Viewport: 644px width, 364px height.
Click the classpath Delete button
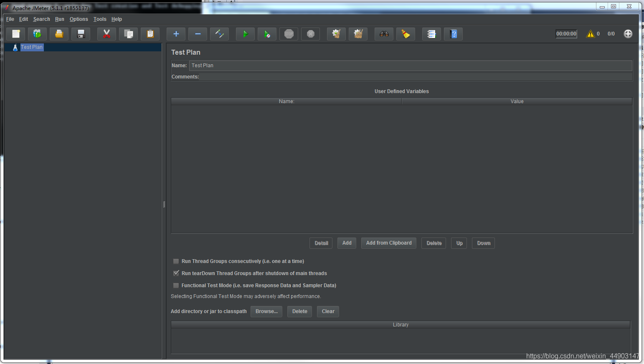point(300,311)
